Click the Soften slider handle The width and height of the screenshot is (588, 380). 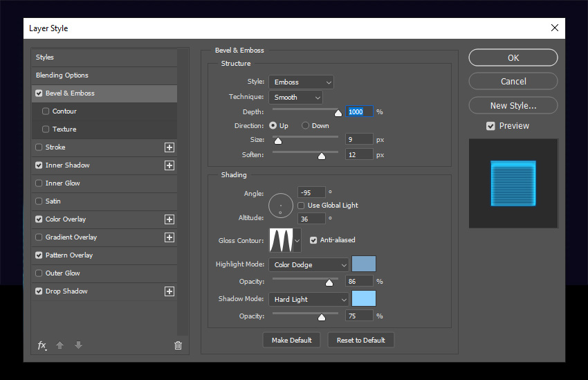322,156
